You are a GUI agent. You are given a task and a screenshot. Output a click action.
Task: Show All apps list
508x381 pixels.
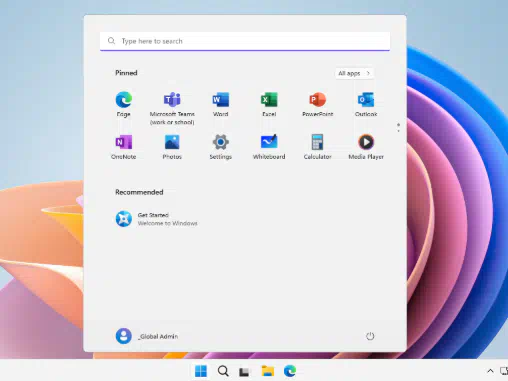tap(354, 73)
